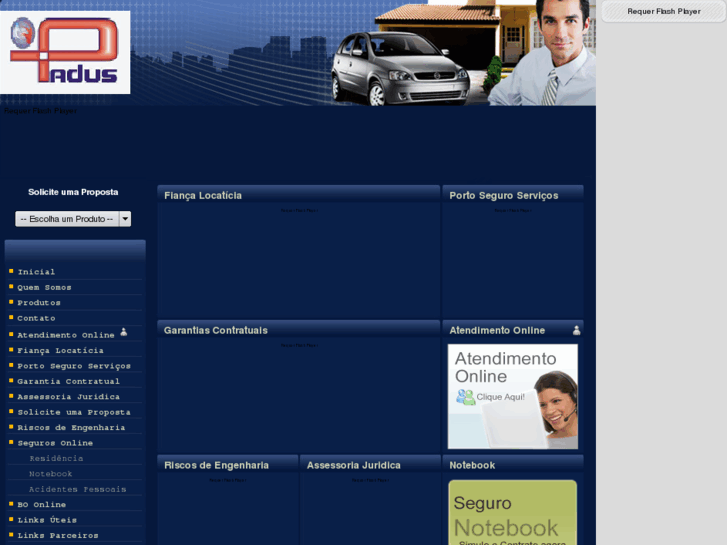Select Produtos in the sidebar

pos(39,303)
